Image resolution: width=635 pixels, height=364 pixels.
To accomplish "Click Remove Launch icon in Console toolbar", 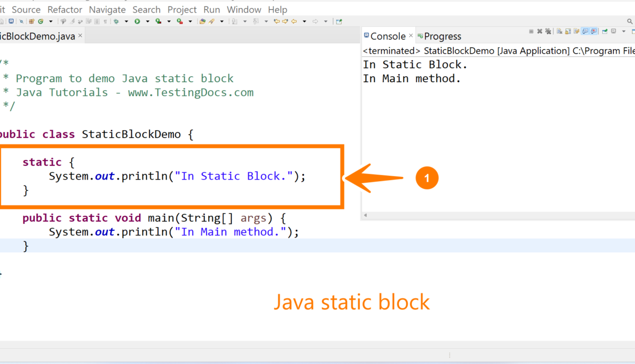I will [x=540, y=32].
